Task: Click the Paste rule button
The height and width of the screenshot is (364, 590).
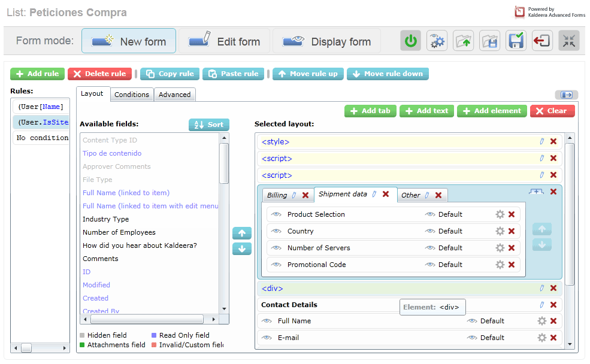Action: (233, 74)
